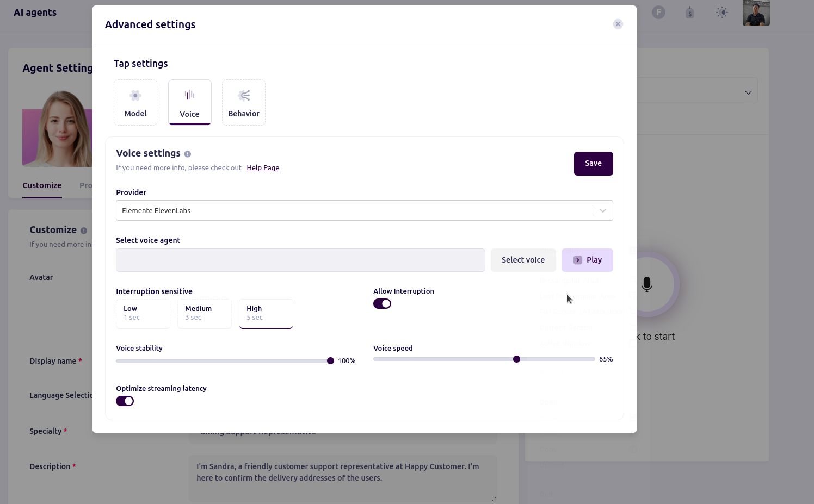Image resolution: width=814 pixels, height=504 pixels.
Task: Click the agent Description text area
Action: point(343,478)
